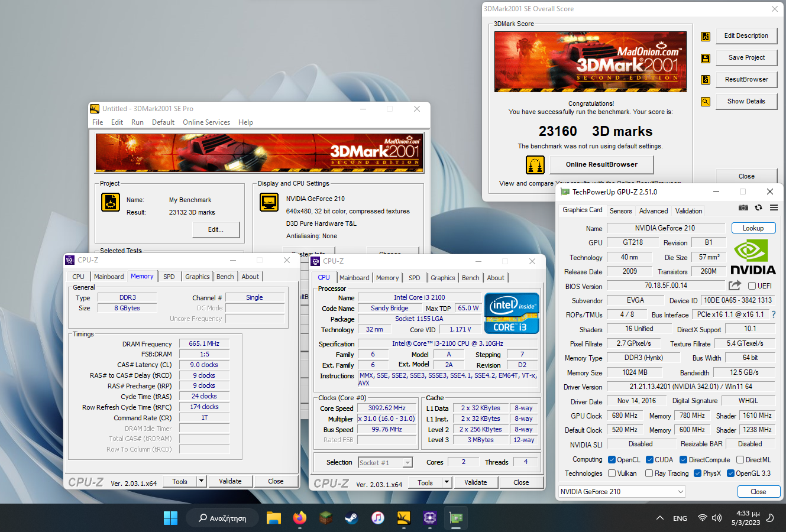Click ENG language indicator in tray
Screen dimensions: 786x532
point(680,518)
